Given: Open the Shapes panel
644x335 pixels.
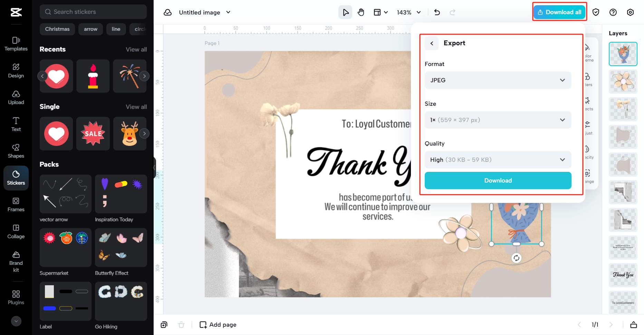Looking at the screenshot, I should click(16, 151).
